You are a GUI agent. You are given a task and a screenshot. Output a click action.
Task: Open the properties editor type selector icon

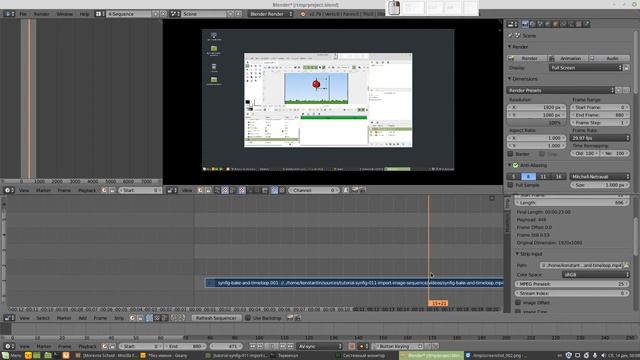click(x=512, y=24)
